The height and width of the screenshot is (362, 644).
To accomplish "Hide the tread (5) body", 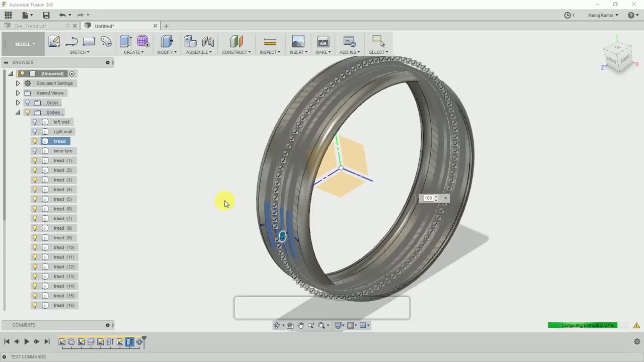I will point(35,199).
